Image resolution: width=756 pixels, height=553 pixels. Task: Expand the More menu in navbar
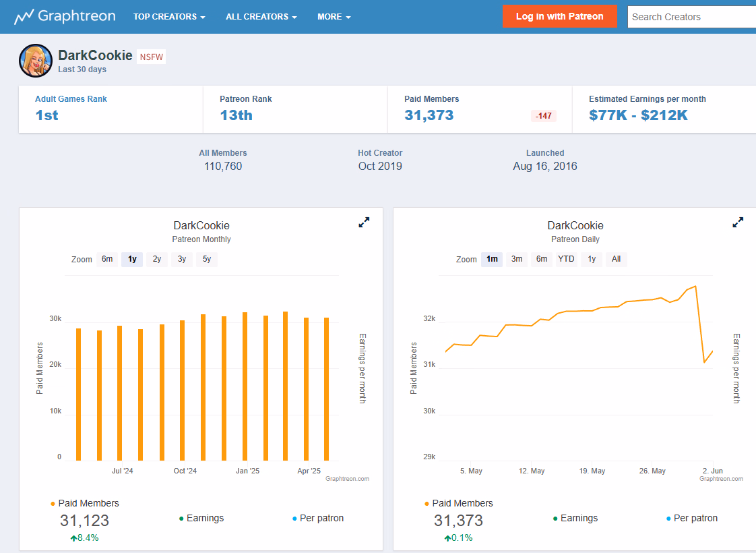click(x=334, y=17)
